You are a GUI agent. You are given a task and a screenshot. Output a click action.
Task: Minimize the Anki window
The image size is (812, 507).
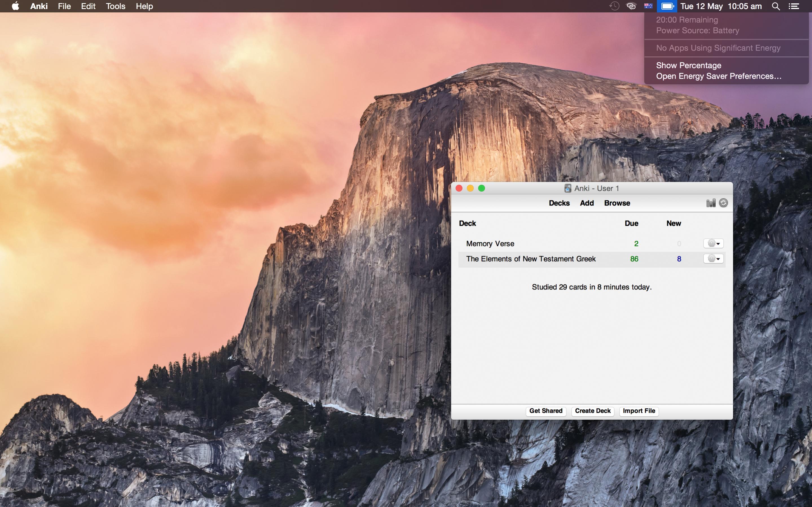point(470,188)
